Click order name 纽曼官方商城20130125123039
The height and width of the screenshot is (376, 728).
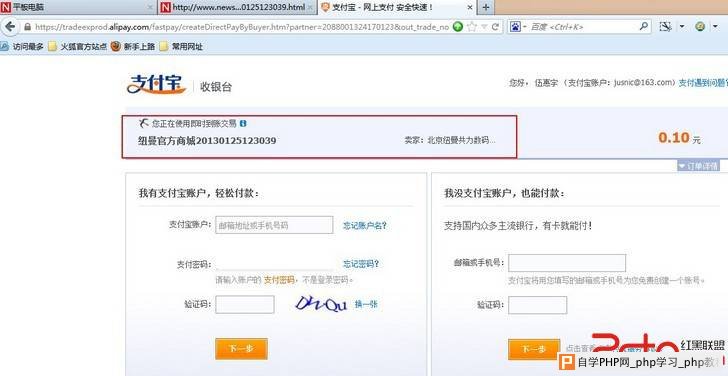pos(207,141)
